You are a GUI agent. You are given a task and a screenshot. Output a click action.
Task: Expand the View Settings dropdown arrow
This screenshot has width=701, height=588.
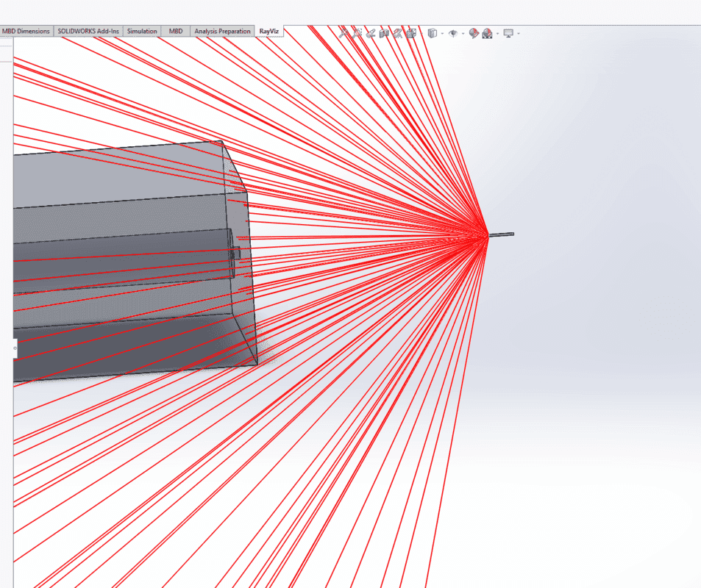point(519,33)
